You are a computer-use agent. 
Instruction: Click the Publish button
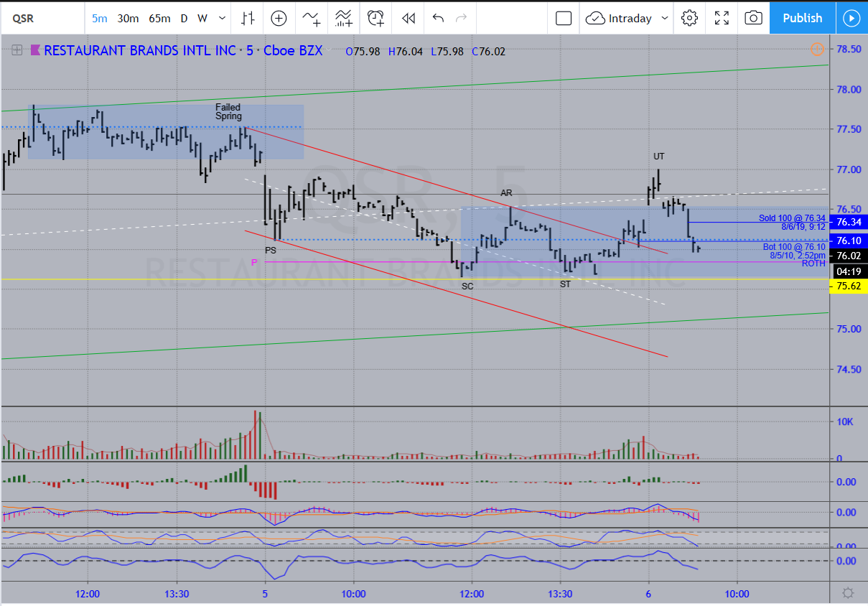click(802, 18)
